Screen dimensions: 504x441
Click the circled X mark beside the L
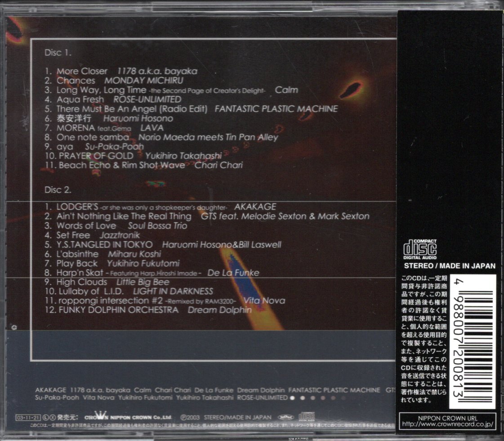point(52,417)
